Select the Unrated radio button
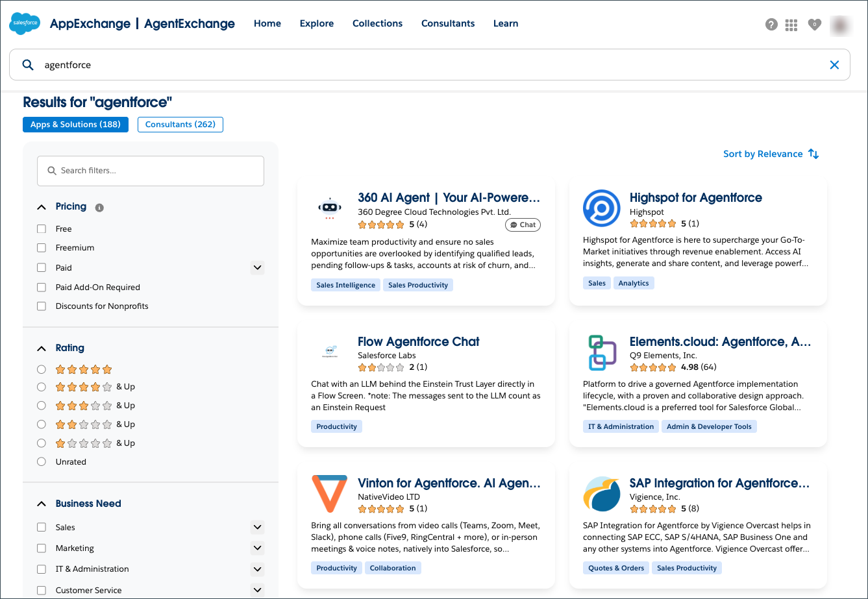 coord(42,462)
